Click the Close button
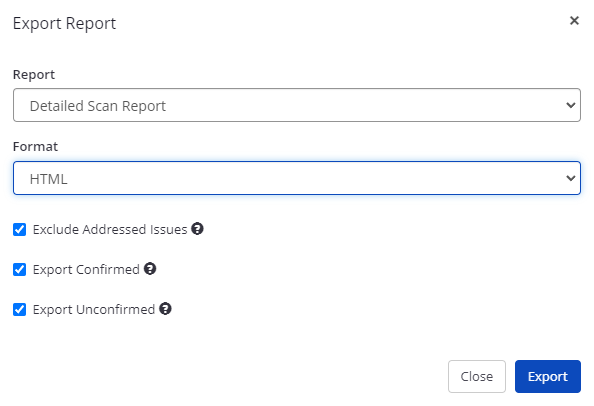Viewport: 594px width, 406px height. click(477, 376)
